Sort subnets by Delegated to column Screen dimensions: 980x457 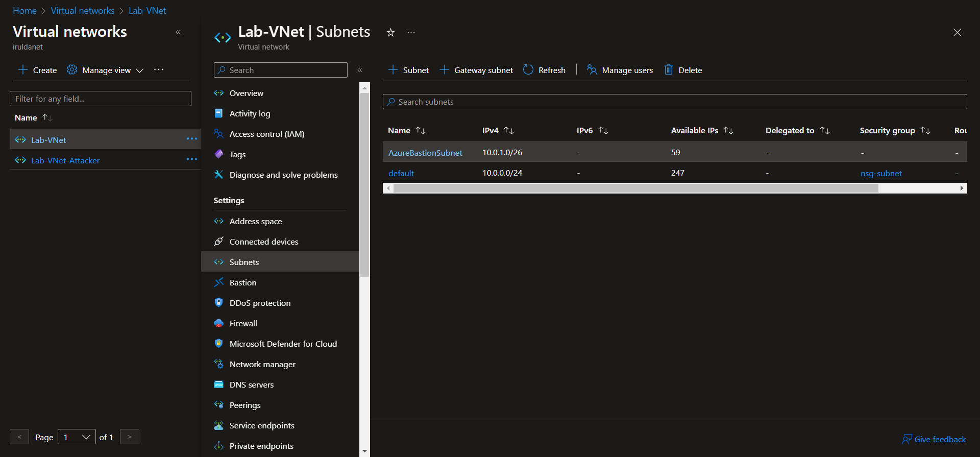pos(798,131)
